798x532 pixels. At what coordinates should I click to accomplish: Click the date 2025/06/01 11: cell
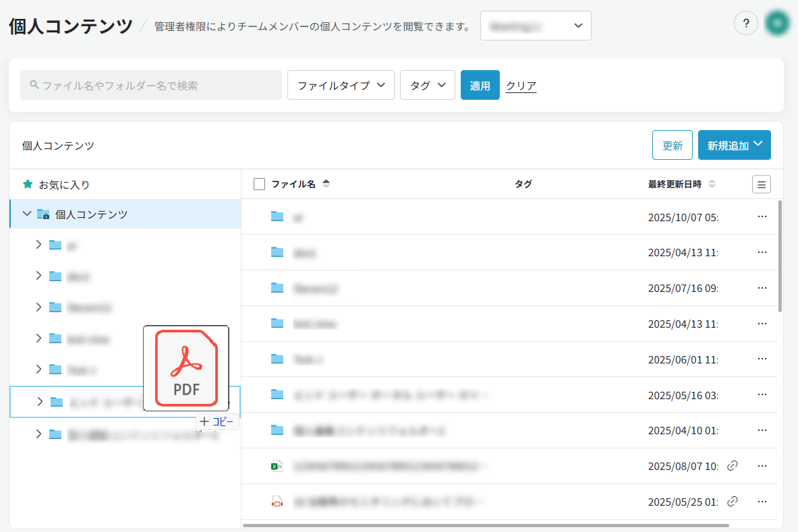click(683, 359)
